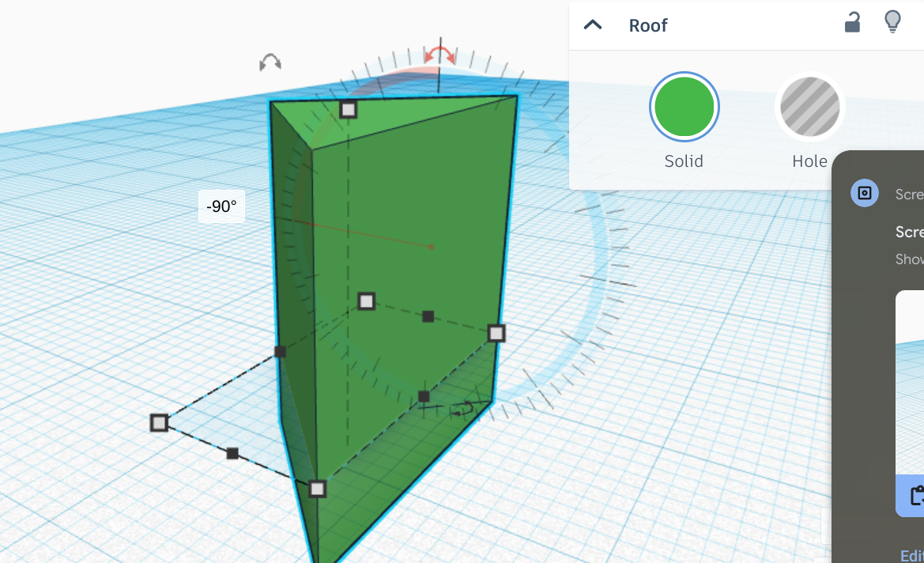Click the black midpoint handle on upper-right edge

coord(428,316)
